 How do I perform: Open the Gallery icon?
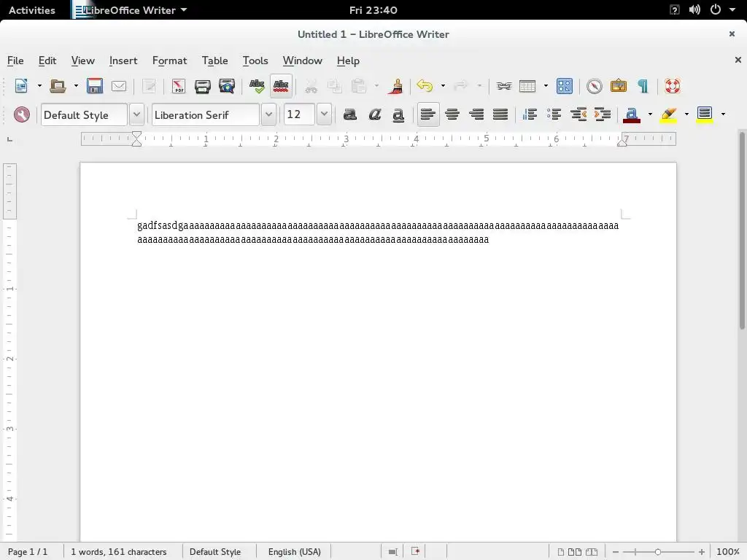[619, 86]
